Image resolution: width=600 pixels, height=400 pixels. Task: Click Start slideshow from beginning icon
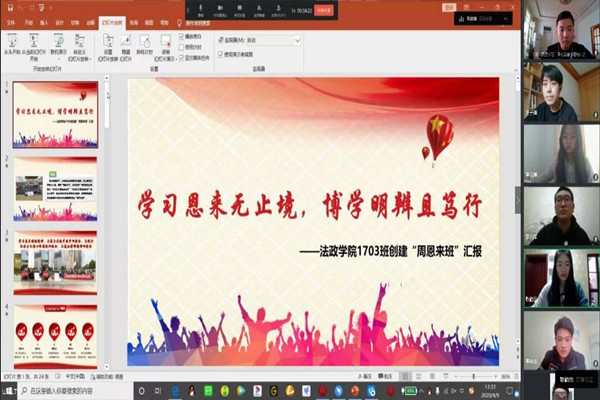[12, 43]
